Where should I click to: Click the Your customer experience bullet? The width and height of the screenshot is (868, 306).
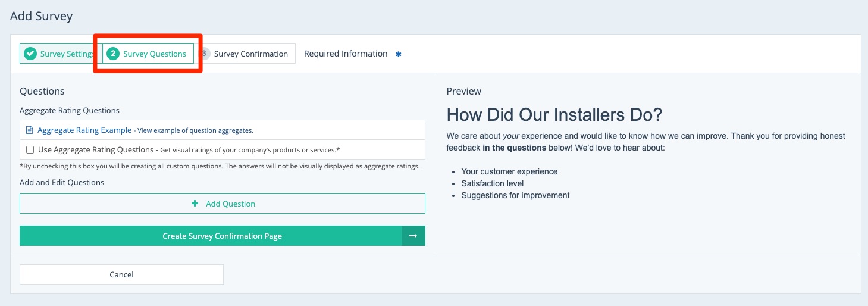[x=509, y=171]
